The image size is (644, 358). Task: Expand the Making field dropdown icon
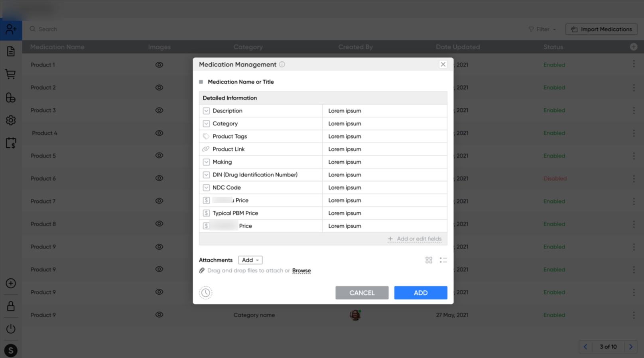pyautogui.click(x=206, y=162)
